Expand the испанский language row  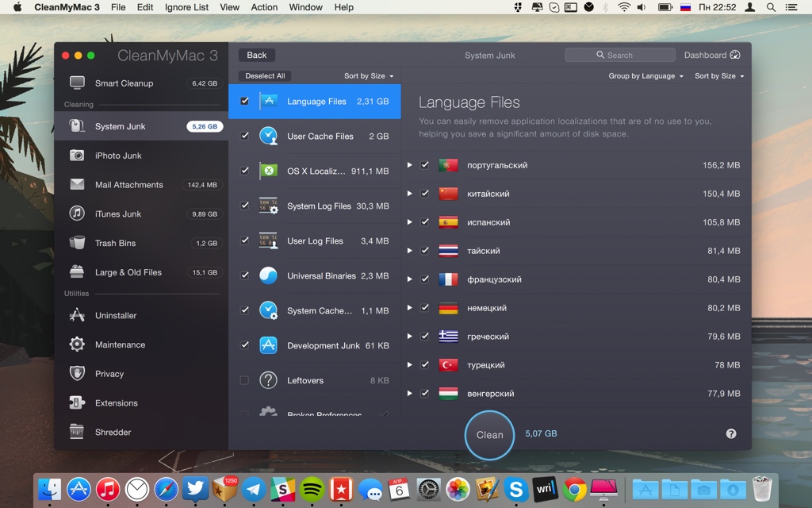tap(409, 222)
